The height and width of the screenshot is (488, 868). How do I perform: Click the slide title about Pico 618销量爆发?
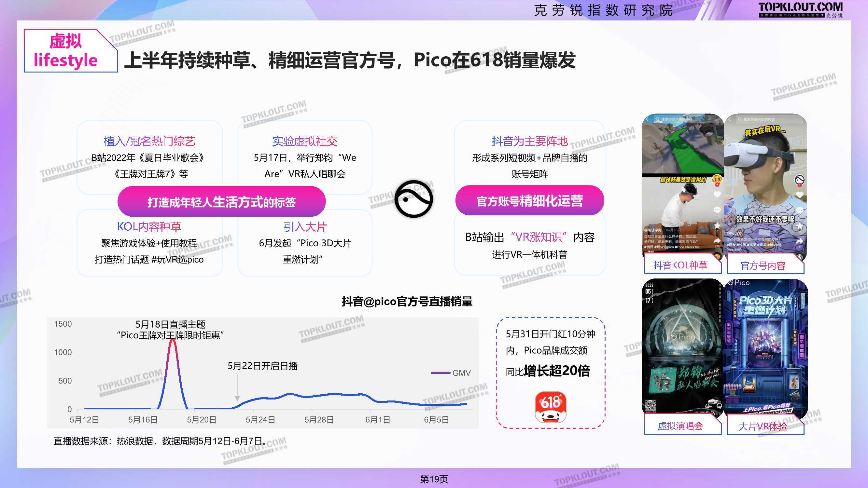pyautogui.click(x=350, y=60)
